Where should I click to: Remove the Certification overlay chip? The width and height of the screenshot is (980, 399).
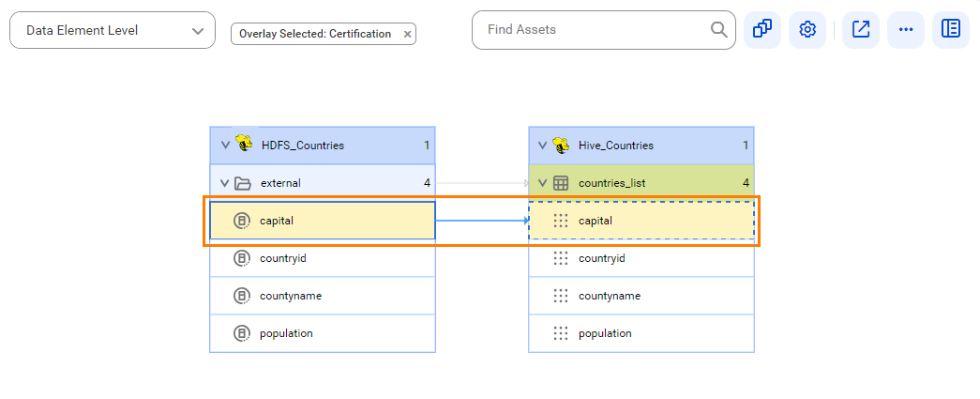[408, 35]
